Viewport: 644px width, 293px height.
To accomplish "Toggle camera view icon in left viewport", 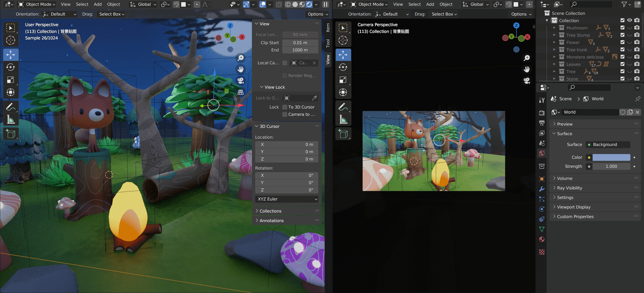I will (x=241, y=81).
